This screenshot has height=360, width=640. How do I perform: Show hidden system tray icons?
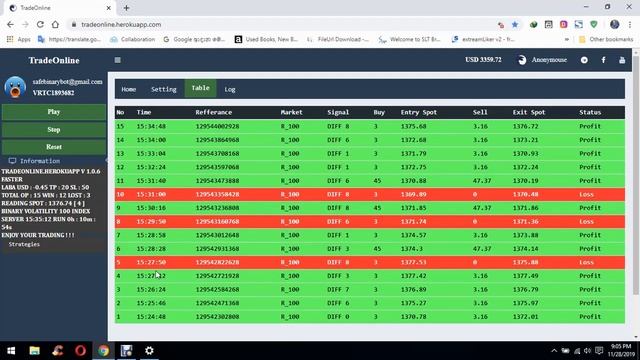tap(554, 351)
